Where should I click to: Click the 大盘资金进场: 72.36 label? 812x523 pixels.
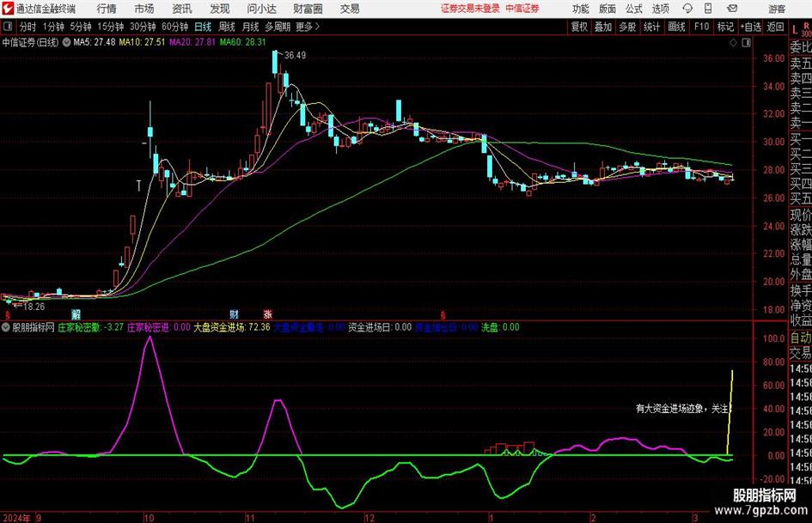[232, 327]
